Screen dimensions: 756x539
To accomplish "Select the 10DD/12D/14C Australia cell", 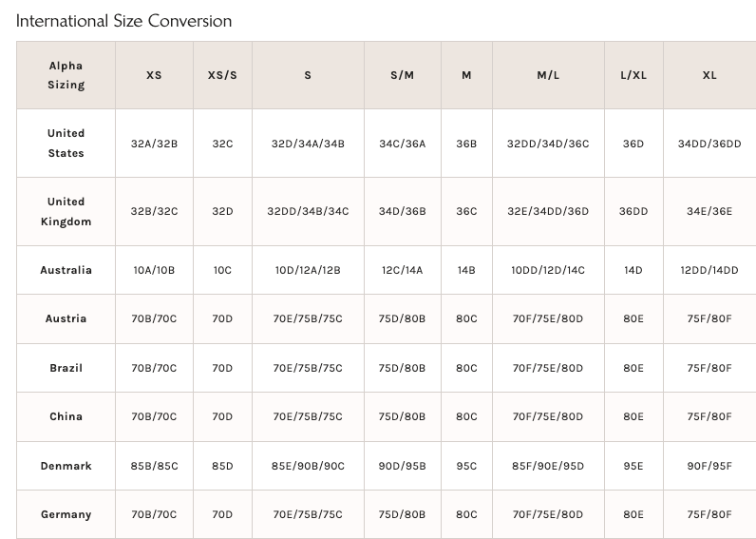I will tap(548, 270).
